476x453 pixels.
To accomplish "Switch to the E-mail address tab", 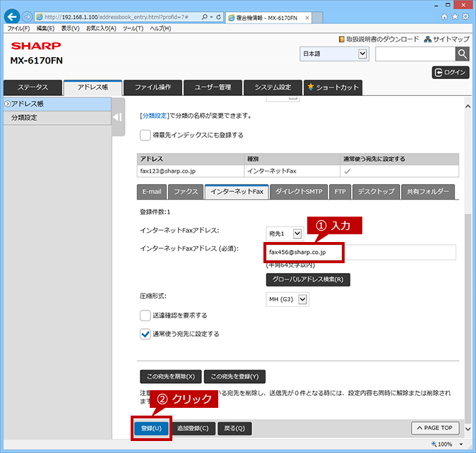I will [x=151, y=192].
